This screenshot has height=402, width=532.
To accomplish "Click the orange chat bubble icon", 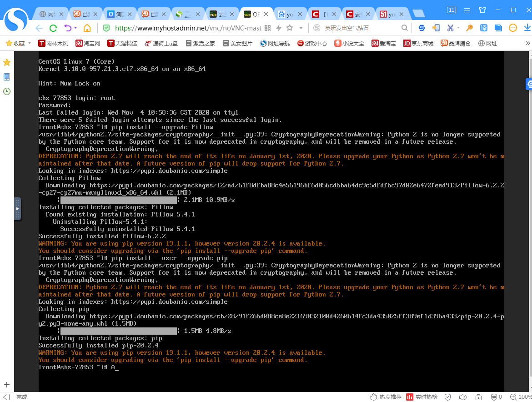I will tap(512, 28).
